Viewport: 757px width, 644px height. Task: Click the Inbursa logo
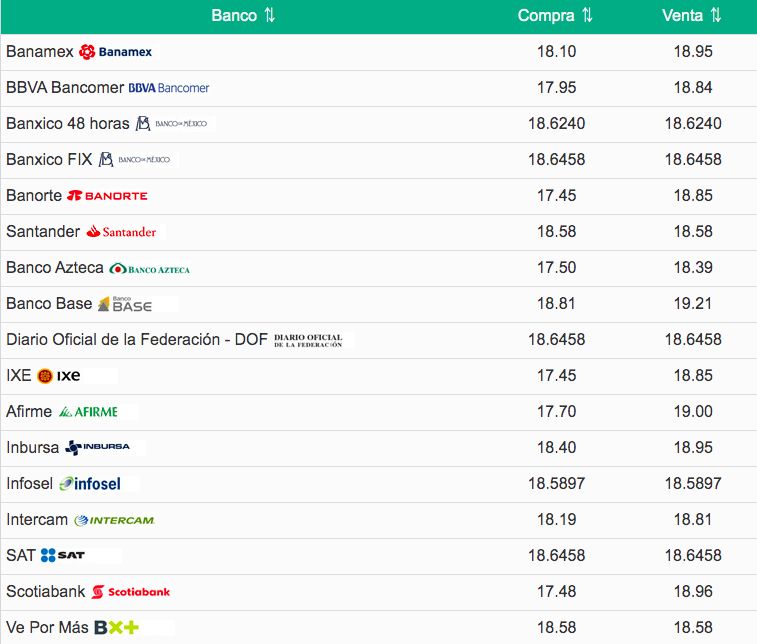(x=97, y=448)
